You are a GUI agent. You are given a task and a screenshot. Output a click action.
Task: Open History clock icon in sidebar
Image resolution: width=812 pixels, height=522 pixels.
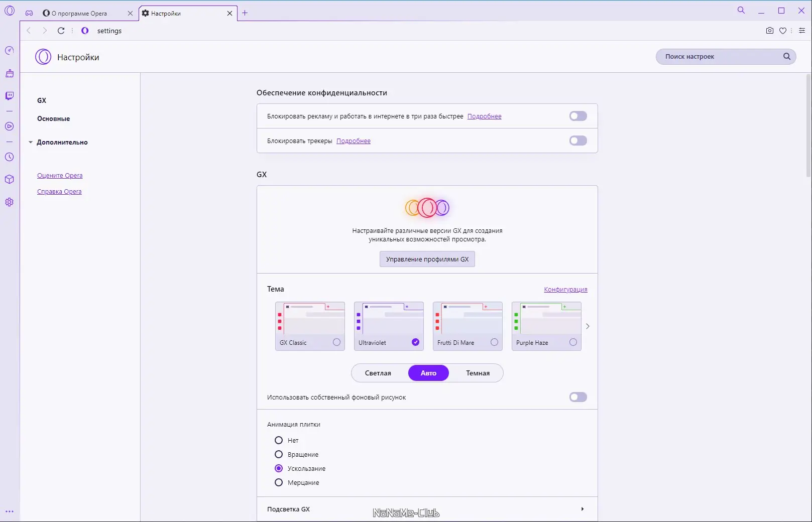tap(10, 157)
